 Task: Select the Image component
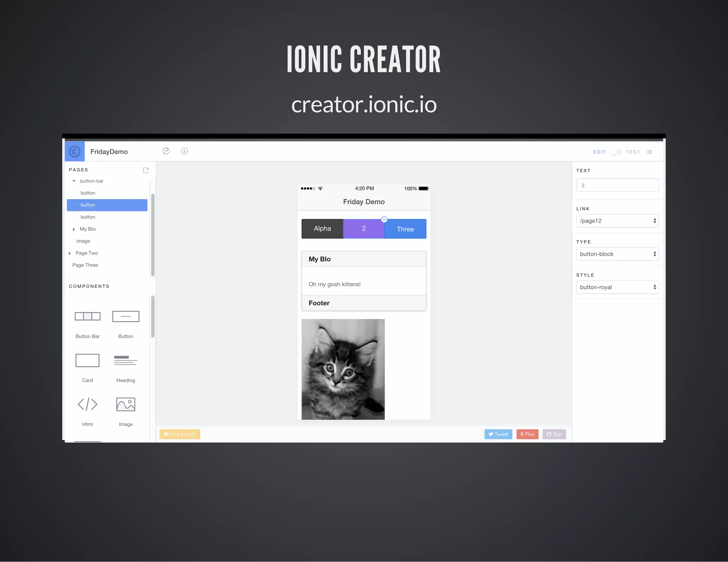(126, 412)
